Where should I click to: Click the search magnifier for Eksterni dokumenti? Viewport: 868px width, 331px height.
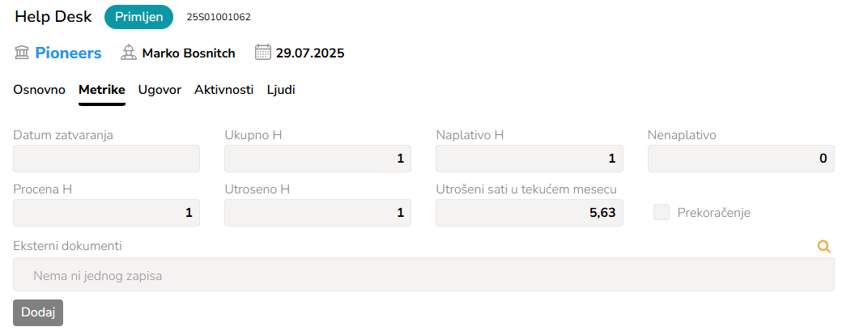824,247
